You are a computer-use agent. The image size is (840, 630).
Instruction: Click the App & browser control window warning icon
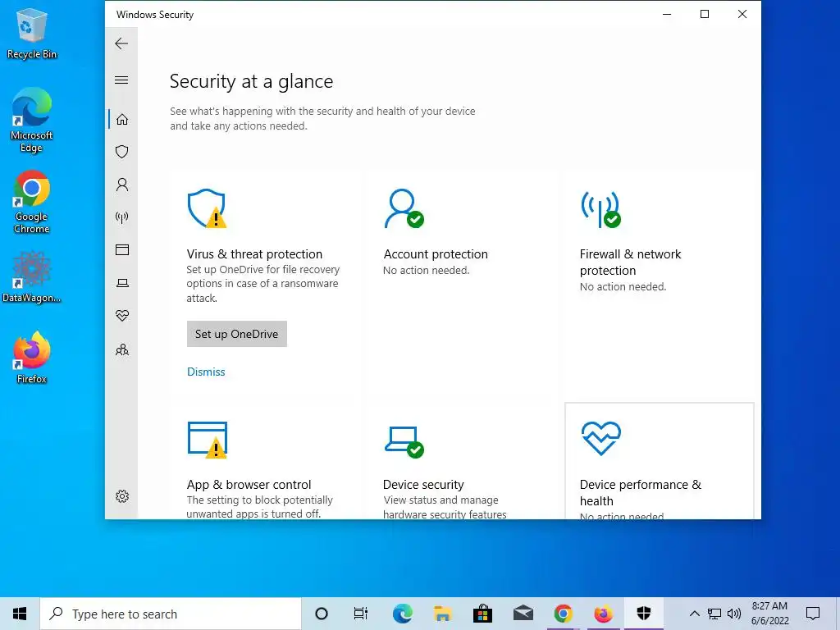[x=208, y=440]
